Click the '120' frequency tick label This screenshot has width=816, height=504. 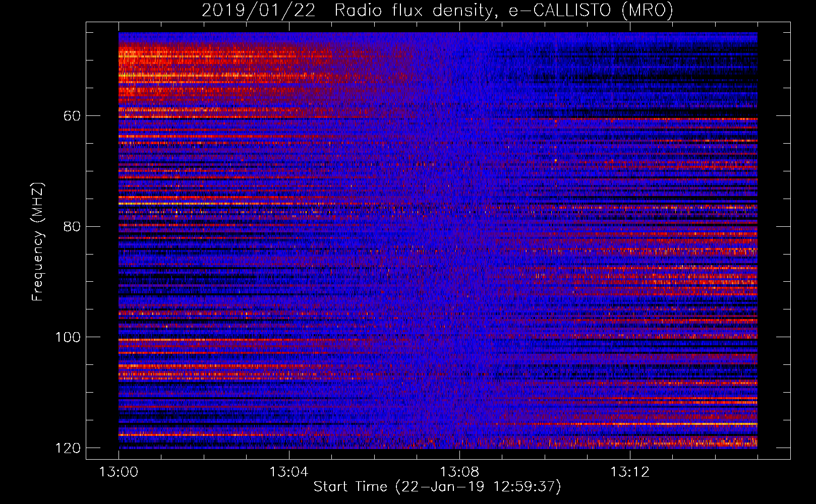68,448
